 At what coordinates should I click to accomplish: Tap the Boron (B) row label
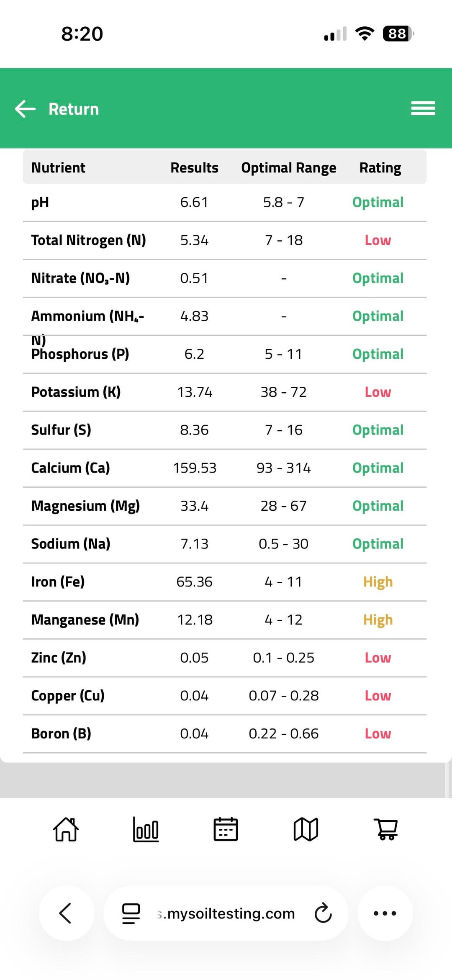(61, 734)
